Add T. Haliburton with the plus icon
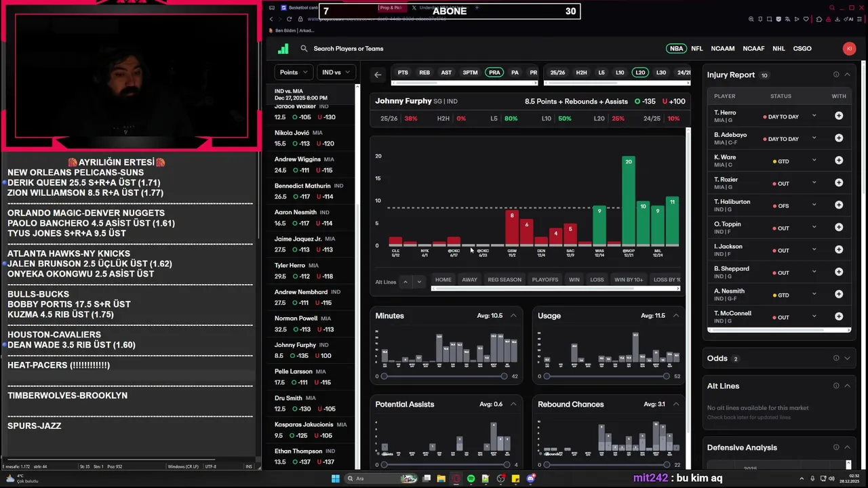 click(839, 205)
